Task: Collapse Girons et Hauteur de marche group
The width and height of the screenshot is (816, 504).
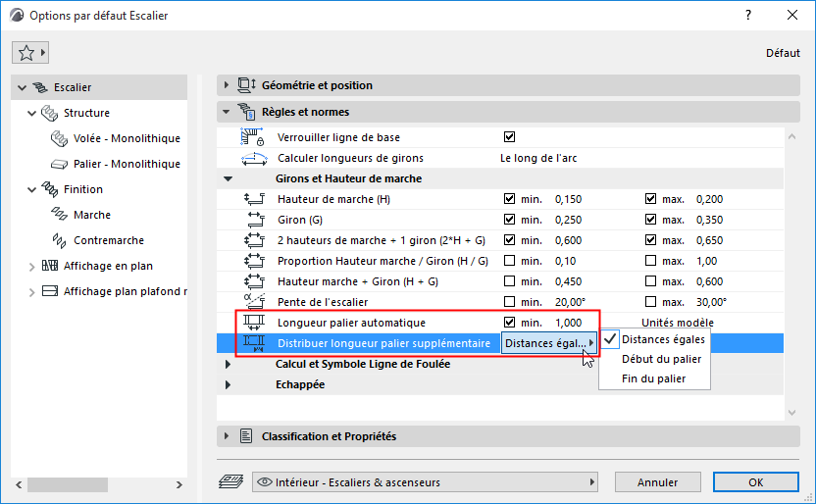Action: coord(228,178)
